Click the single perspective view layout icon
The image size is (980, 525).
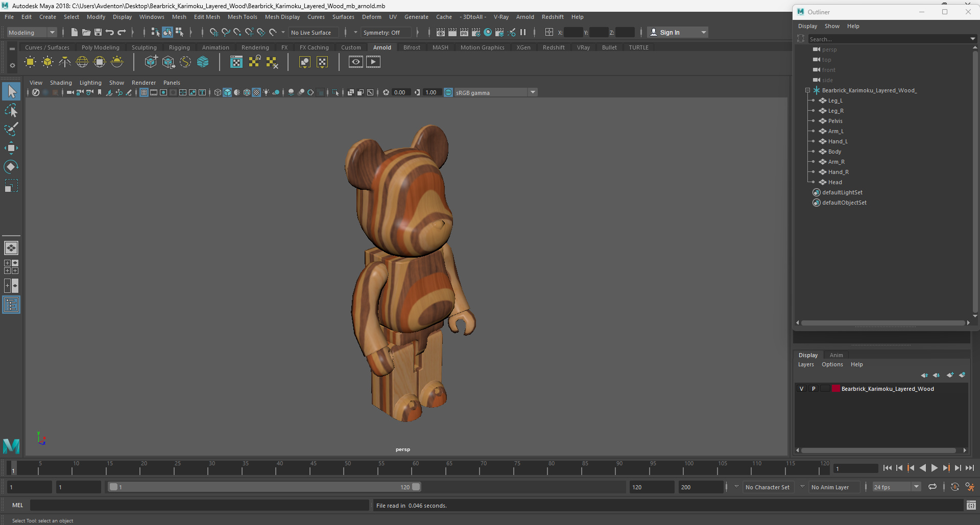tap(11, 248)
